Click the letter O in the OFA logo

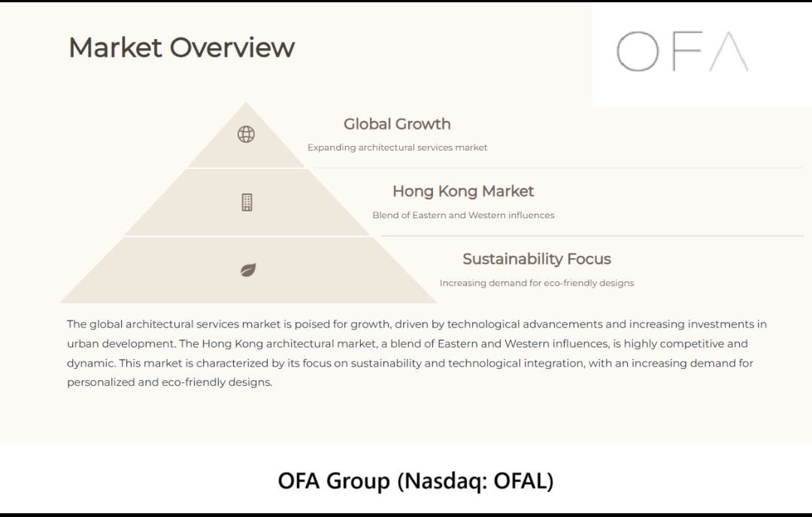(637, 53)
